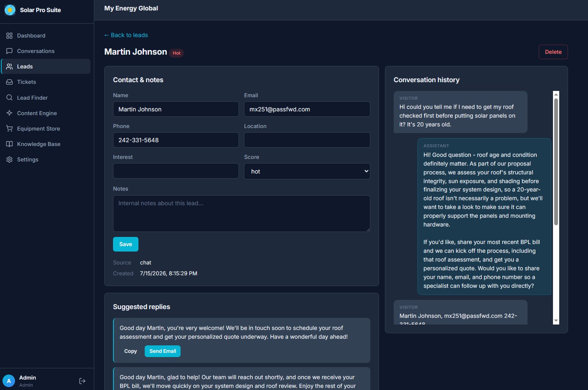The height and width of the screenshot is (390, 588).
Task: Click the visitor message with Martin's contact details
Action: point(460,312)
